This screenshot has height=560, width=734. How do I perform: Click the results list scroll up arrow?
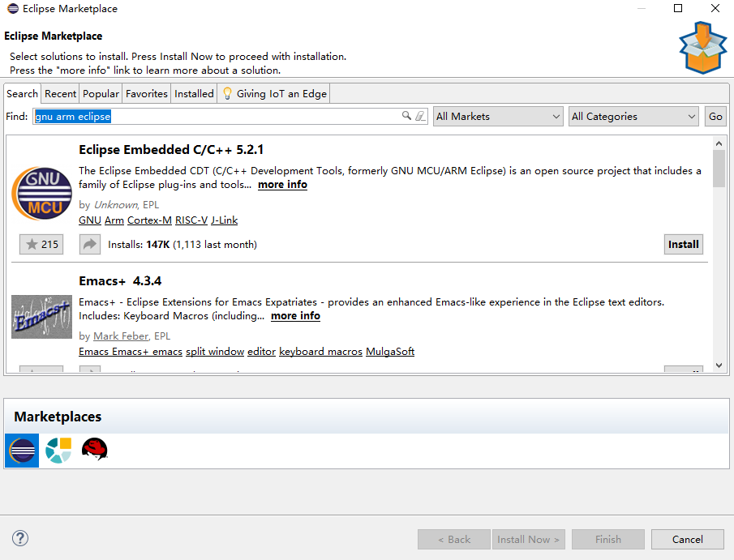(719, 143)
